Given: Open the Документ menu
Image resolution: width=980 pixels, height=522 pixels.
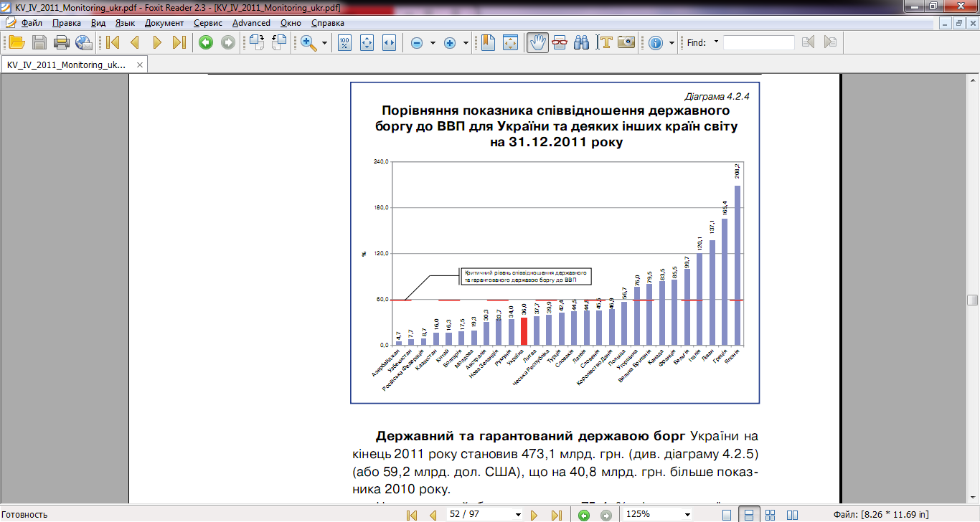Looking at the screenshot, I should pyautogui.click(x=164, y=22).
